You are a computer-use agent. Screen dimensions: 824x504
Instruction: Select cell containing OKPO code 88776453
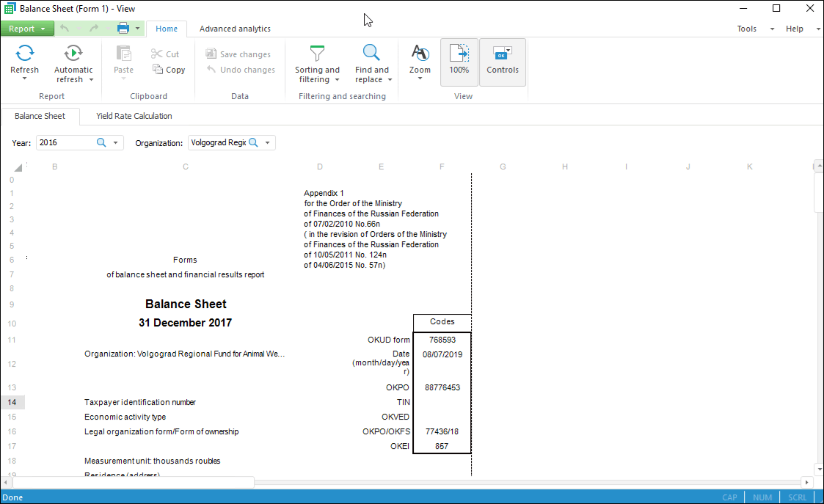pos(442,387)
